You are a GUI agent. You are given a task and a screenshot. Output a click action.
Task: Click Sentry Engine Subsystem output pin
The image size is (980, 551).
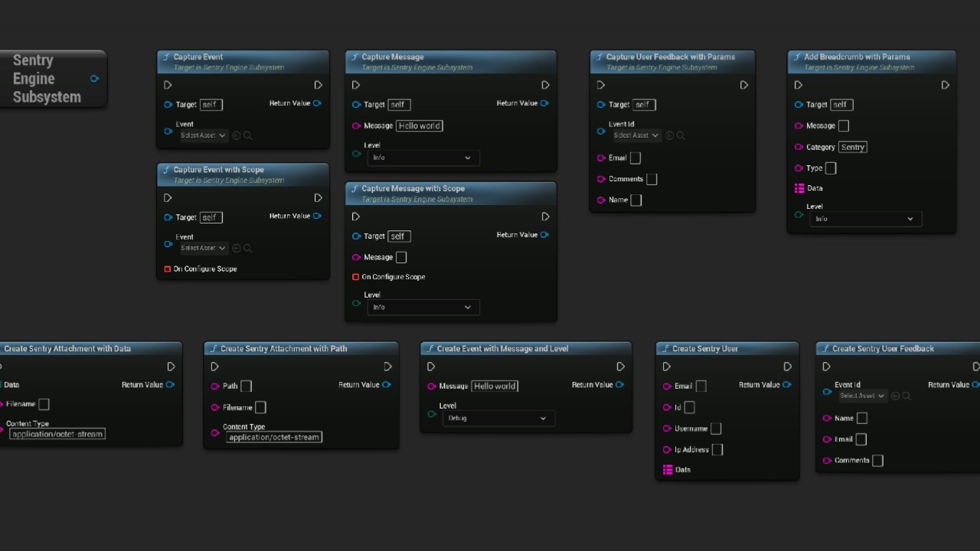tap(94, 79)
